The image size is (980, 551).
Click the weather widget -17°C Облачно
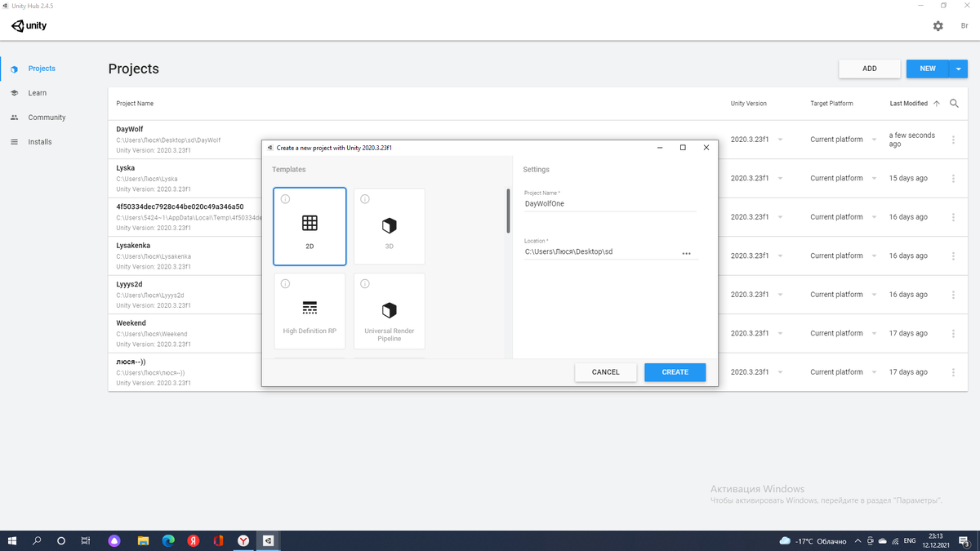[x=813, y=541]
